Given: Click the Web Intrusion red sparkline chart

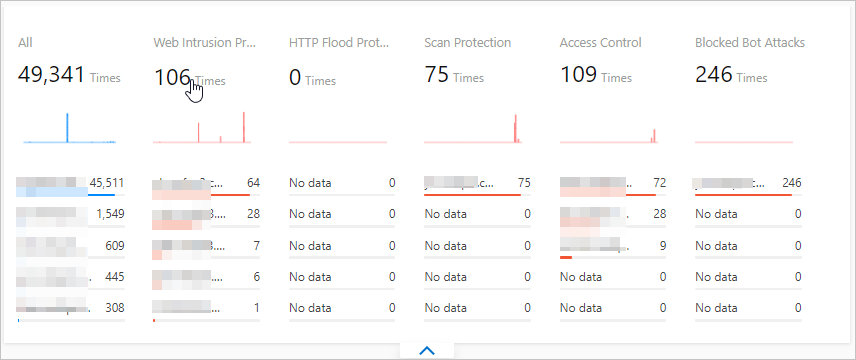Looking at the screenshot, I should [202, 128].
